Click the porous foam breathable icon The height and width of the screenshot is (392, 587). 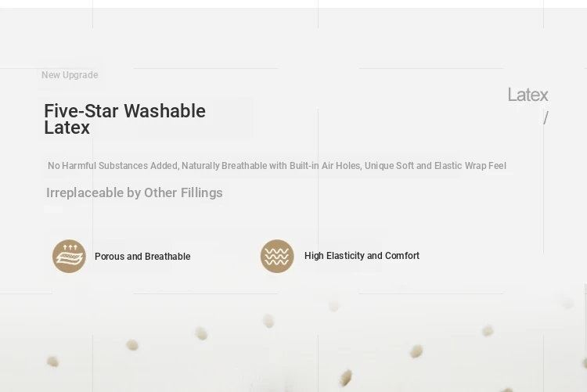click(x=69, y=256)
